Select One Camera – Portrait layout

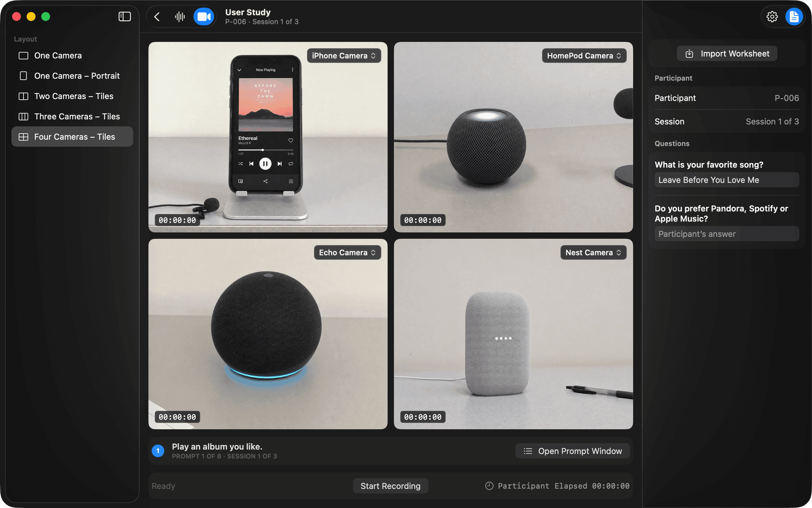pos(72,76)
